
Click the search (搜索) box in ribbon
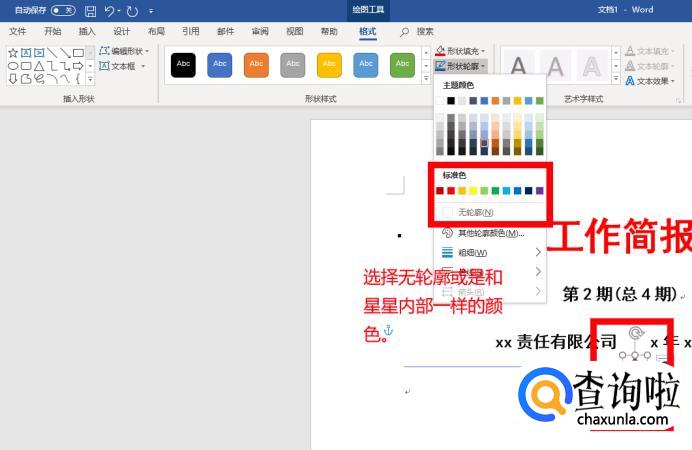click(425, 32)
